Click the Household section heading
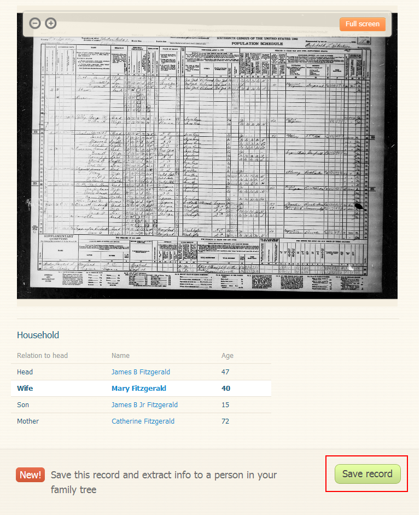This screenshot has height=515, width=420. coord(38,335)
